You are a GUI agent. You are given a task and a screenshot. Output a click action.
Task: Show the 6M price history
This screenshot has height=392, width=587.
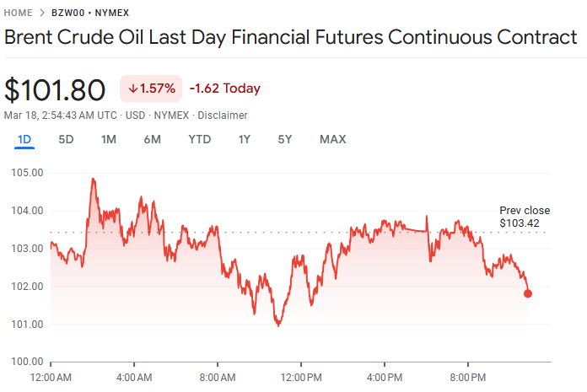pos(152,139)
